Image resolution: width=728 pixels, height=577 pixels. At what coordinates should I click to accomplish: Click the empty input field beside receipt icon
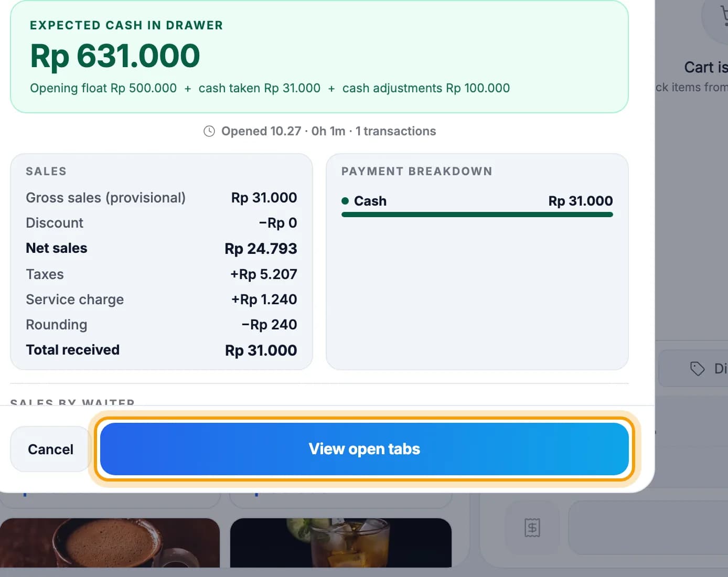(648, 527)
